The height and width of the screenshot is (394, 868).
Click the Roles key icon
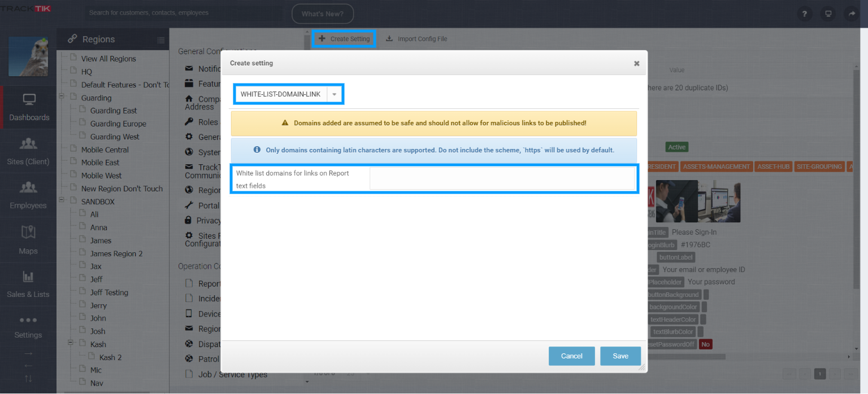(189, 122)
